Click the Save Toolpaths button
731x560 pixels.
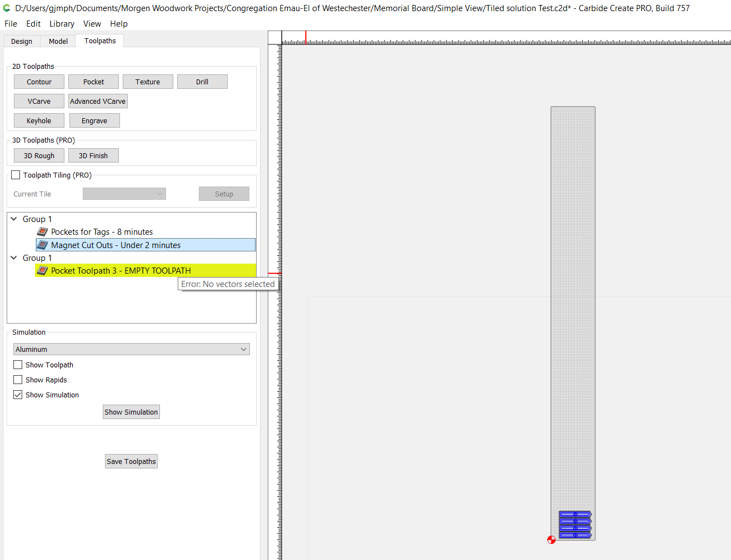pos(131,461)
